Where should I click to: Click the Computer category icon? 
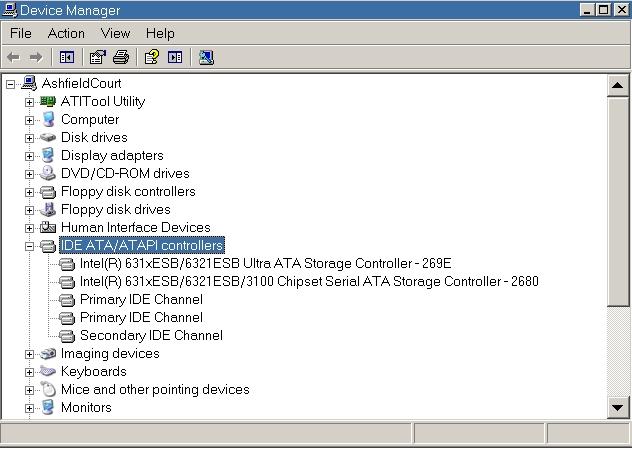(x=48, y=119)
